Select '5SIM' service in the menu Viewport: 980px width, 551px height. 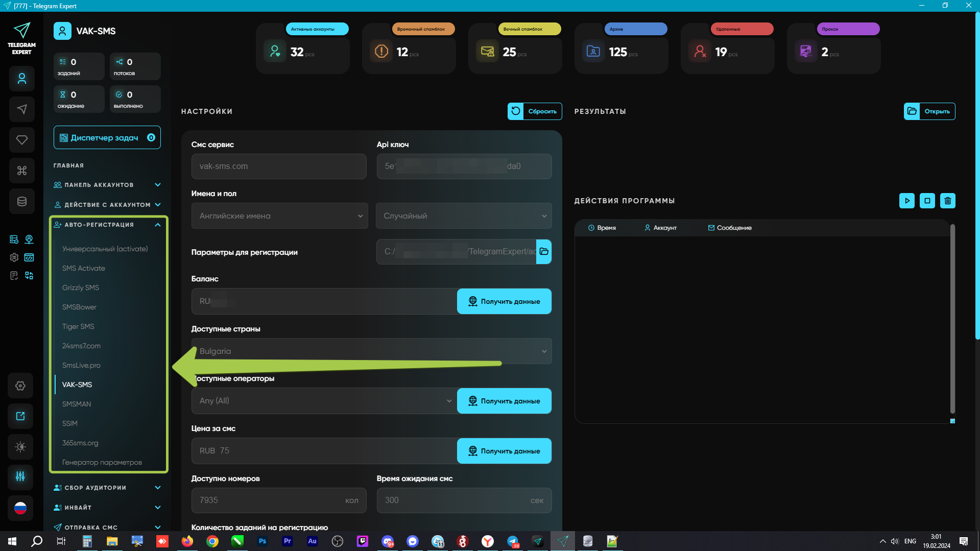point(70,423)
